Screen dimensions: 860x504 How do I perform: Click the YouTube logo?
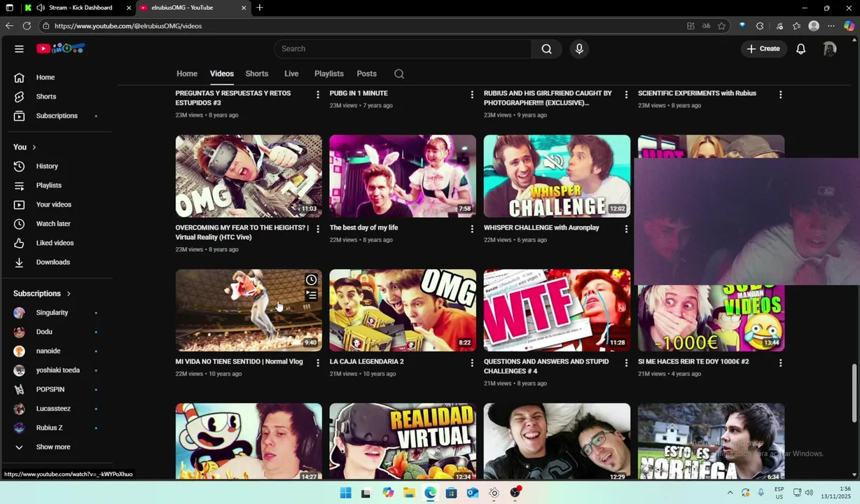(61, 48)
